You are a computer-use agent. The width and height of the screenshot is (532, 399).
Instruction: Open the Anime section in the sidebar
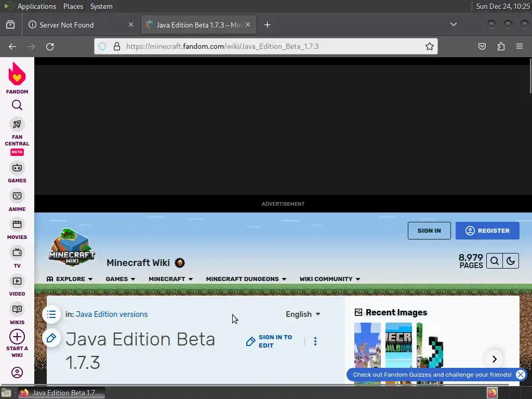click(17, 201)
